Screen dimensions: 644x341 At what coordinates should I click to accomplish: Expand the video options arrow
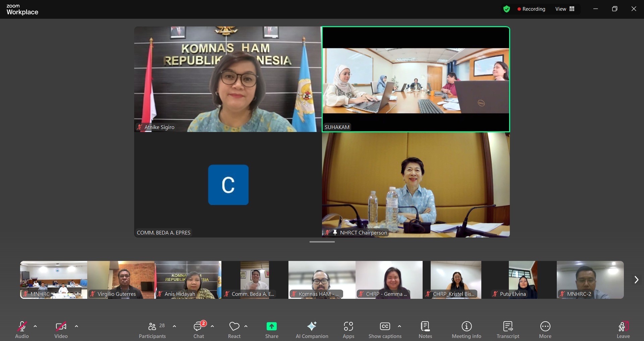tap(76, 326)
